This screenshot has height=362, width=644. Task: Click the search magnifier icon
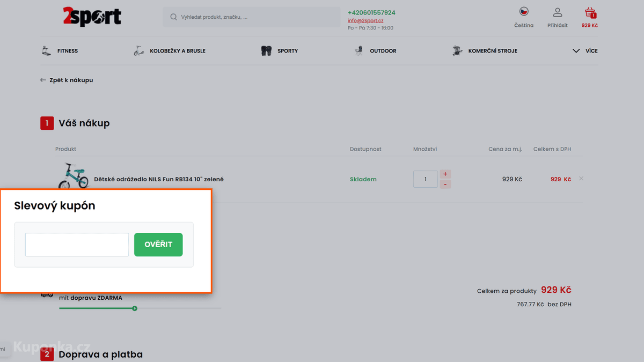coord(173,17)
